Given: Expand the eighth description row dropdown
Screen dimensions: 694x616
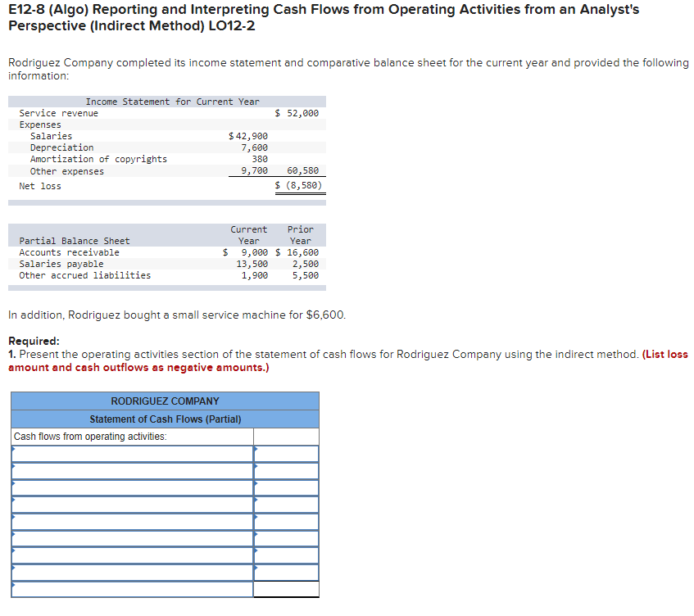Looking at the screenshot, I should click(x=131, y=572).
